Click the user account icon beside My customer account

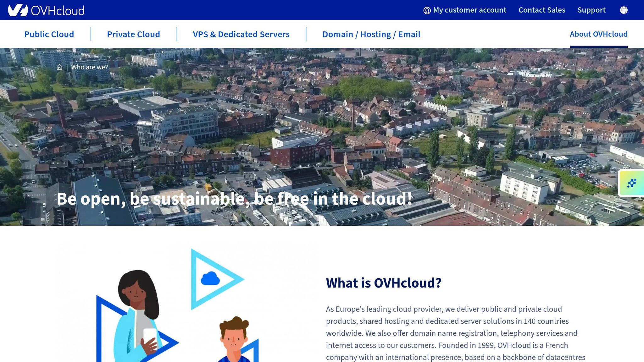coord(426,10)
